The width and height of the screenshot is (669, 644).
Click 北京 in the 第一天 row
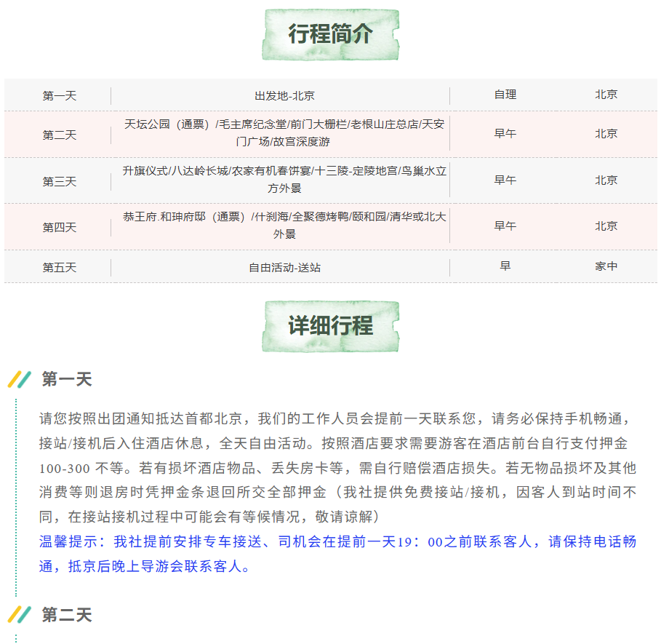[606, 95]
